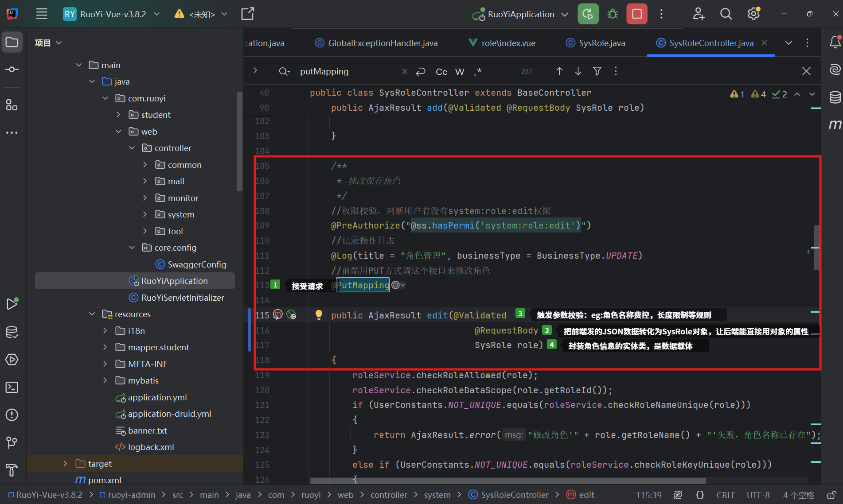Expand the common package
843x504 pixels.
[x=145, y=165]
